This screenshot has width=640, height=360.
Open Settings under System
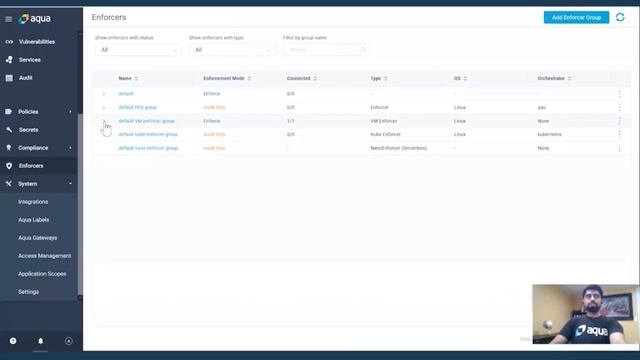pos(29,291)
